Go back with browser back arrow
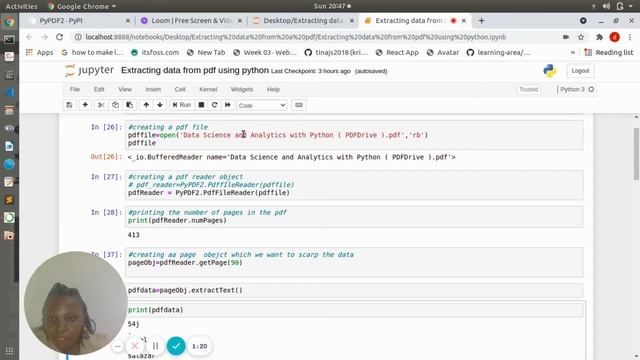Viewport: 640px width, 360px height. click(x=29, y=37)
